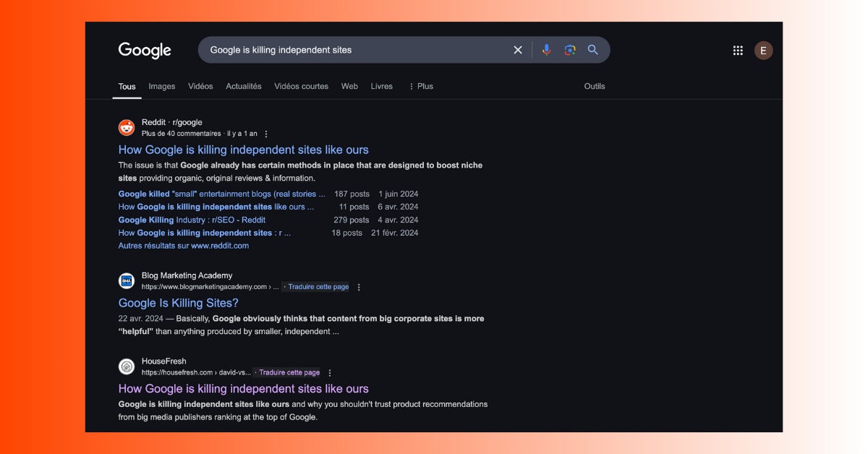
Task: Click the 'Blog Marketing Academy' source name
Action: click(x=187, y=275)
